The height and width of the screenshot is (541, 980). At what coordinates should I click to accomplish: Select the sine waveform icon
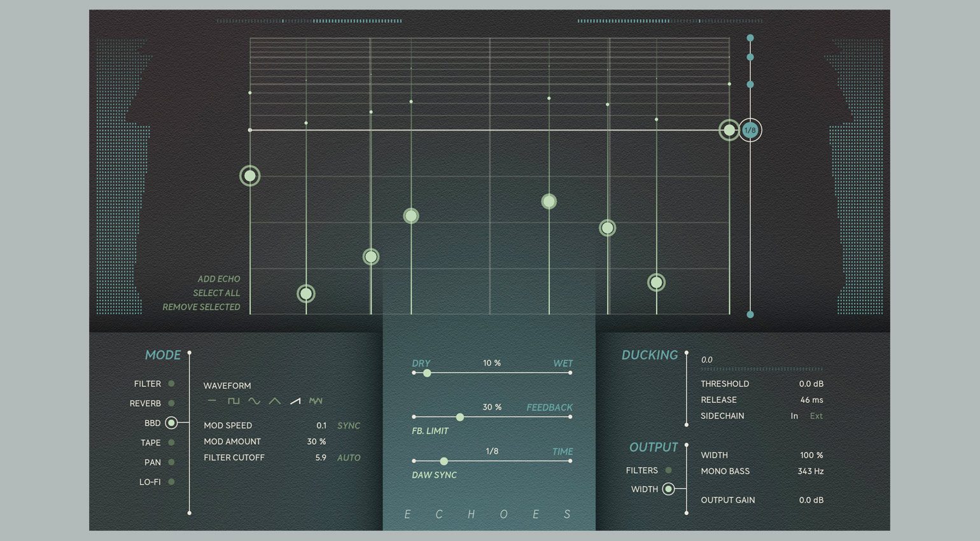(x=254, y=401)
